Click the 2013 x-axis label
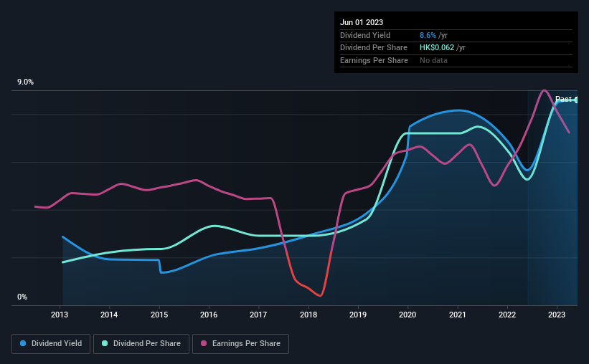This screenshot has width=589, height=364. pos(60,315)
